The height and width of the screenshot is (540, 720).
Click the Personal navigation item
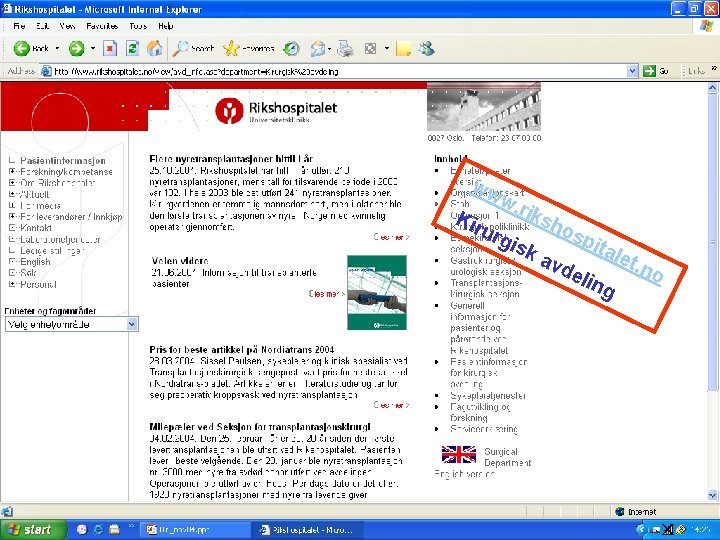(x=38, y=284)
